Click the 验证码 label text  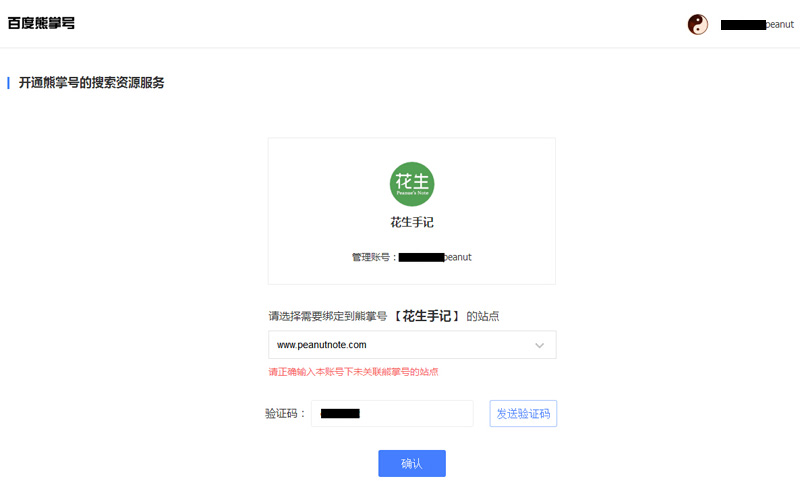[x=284, y=413]
